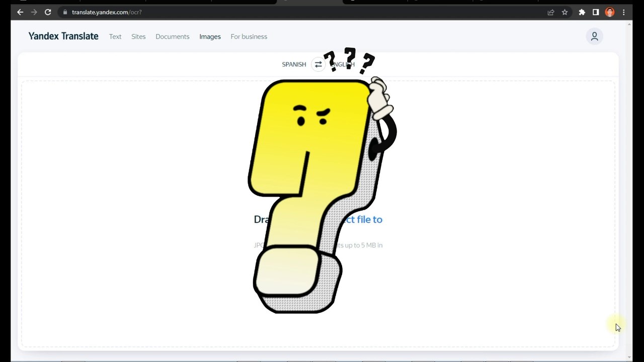Viewport: 644px width, 362px height.
Task: Choose the SPANISH source language
Action: coord(294,64)
